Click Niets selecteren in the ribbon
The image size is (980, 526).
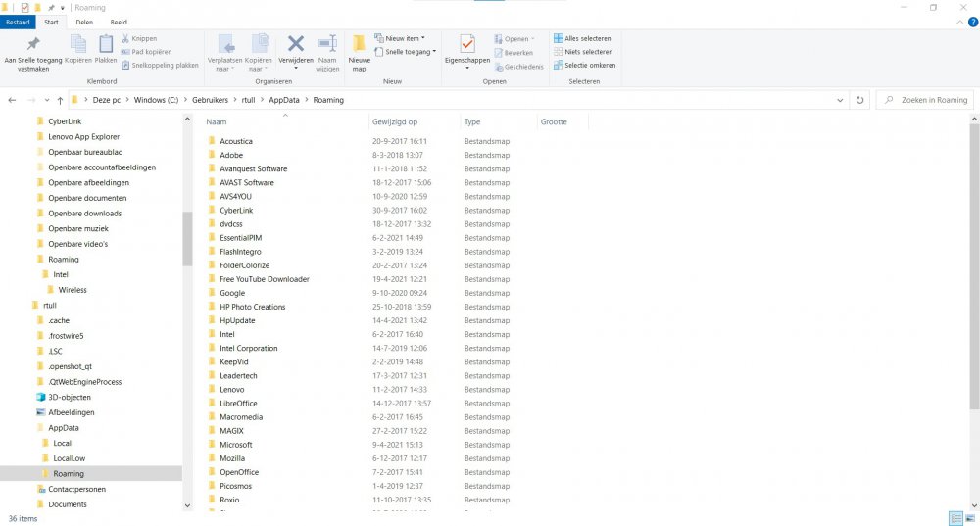point(583,52)
